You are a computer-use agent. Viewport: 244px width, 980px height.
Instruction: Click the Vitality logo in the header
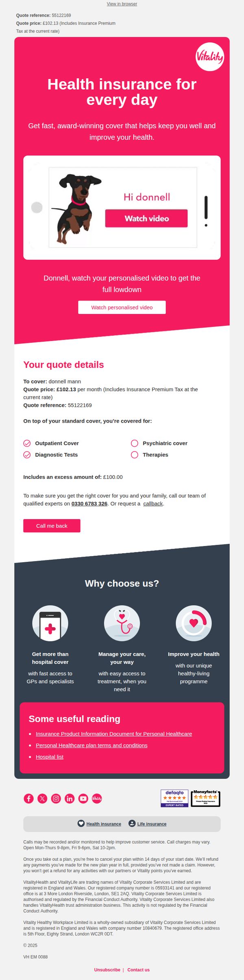(x=210, y=57)
